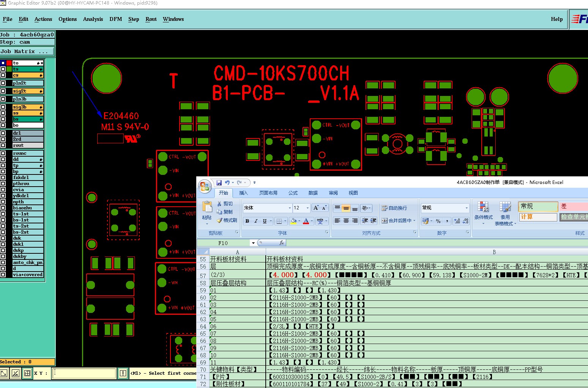Select the Normal (常规) cell style

pos(538,206)
